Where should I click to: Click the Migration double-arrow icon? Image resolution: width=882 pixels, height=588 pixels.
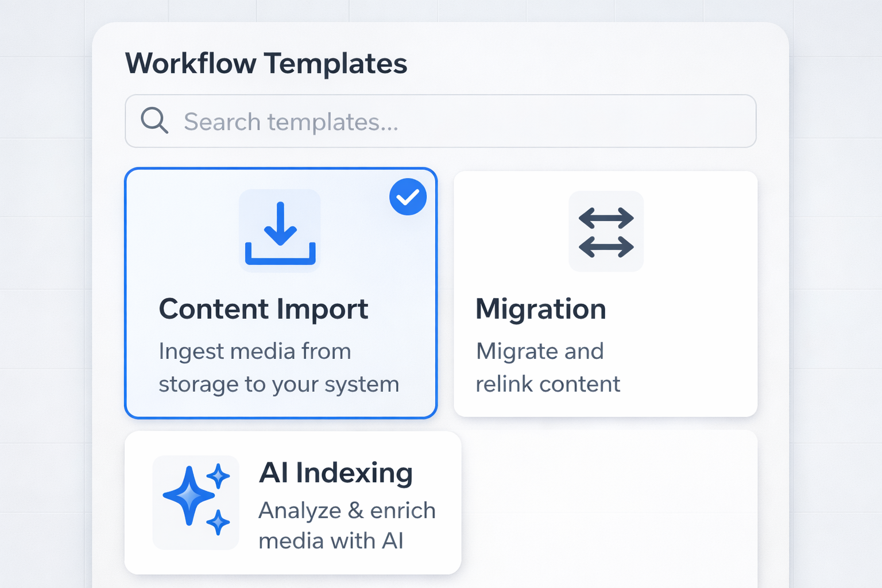pyautogui.click(x=606, y=232)
